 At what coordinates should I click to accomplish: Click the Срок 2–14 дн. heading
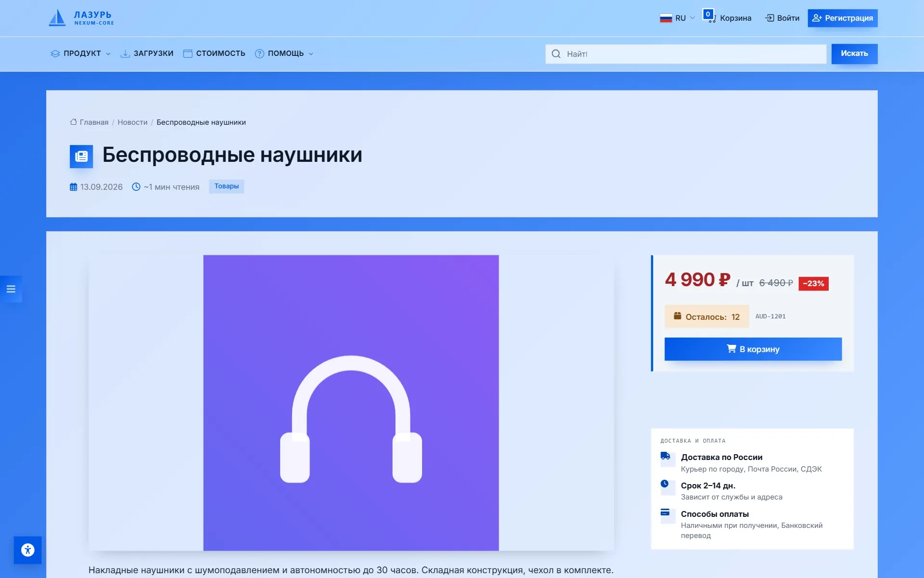click(708, 486)
